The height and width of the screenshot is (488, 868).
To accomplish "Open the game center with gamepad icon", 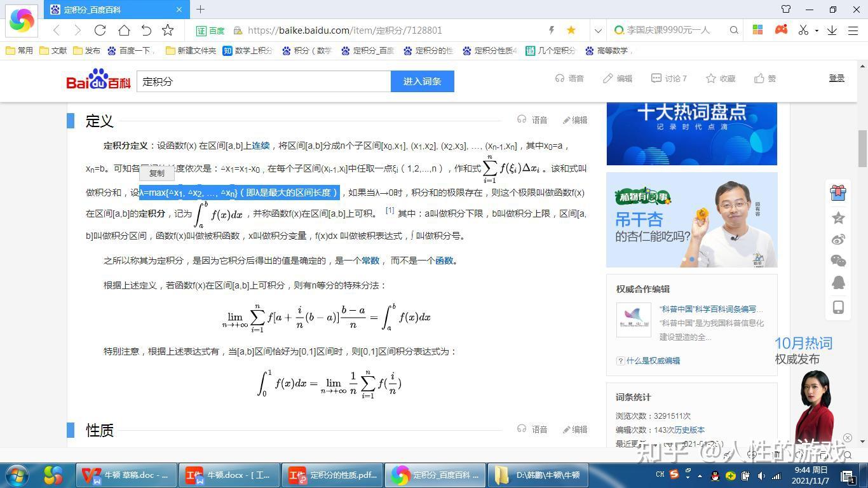I will (x=780, y=30).
